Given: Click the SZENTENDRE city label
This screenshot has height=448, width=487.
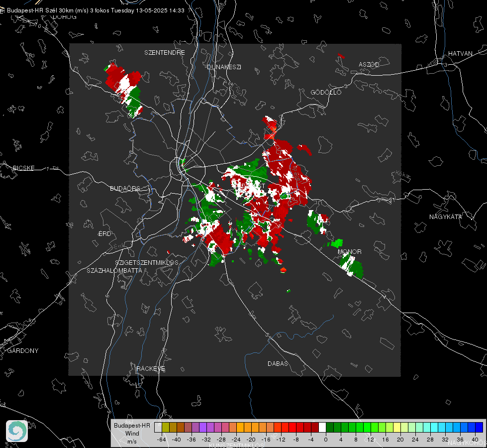Looking at the screenshot, I should (164, 53).
